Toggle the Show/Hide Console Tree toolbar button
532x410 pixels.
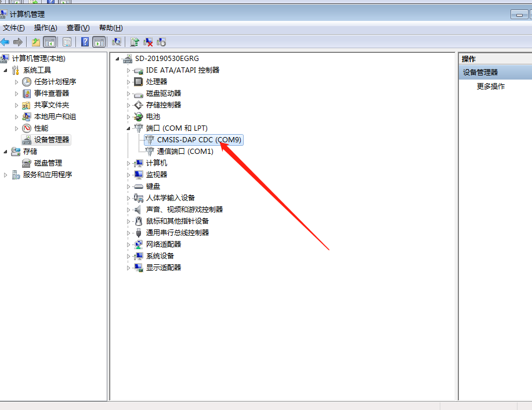[50, 42]
